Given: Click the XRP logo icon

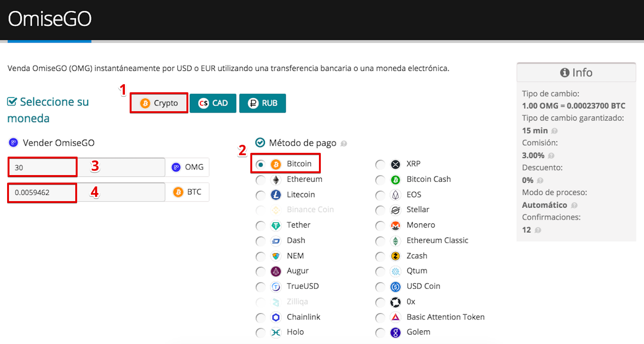Looking at the screenshot, I should click(396, 164).
